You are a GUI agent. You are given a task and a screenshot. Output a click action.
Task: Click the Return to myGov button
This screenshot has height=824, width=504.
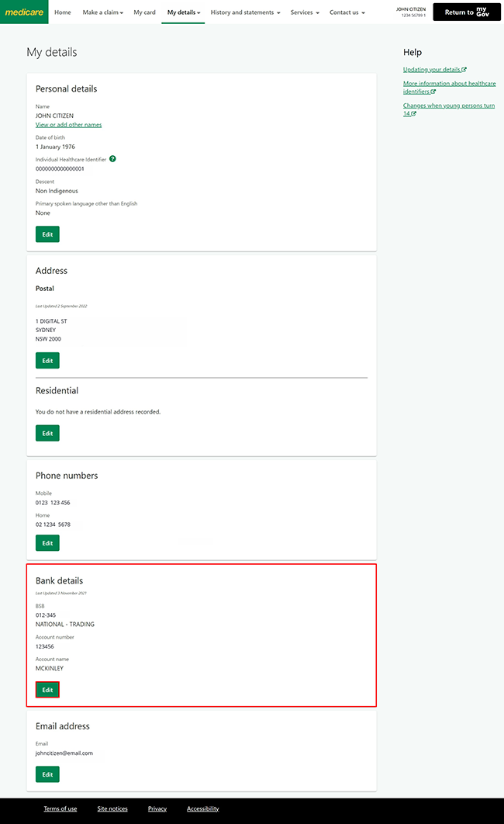click(x=467, y=12)
